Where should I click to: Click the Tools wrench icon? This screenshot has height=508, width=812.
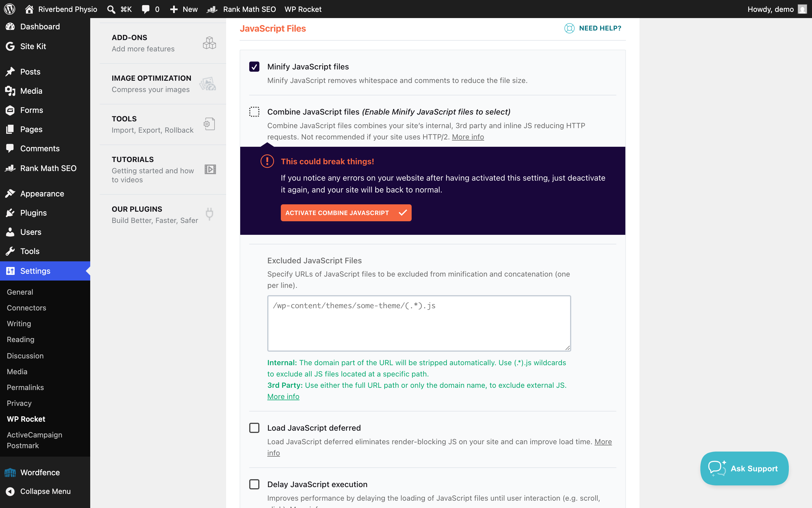point(10,251)
